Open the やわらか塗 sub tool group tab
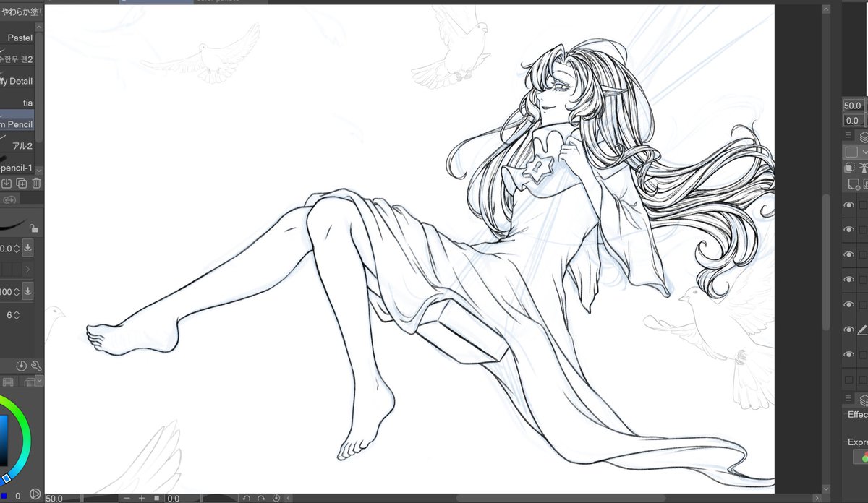Screen dimensions: 868x503 21,12
